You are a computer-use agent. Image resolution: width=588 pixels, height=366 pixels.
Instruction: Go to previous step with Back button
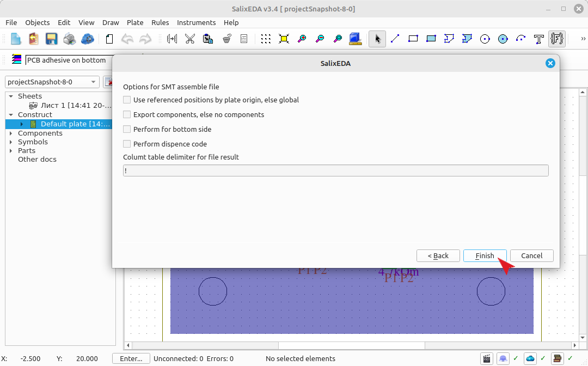(x=438, y=256)
